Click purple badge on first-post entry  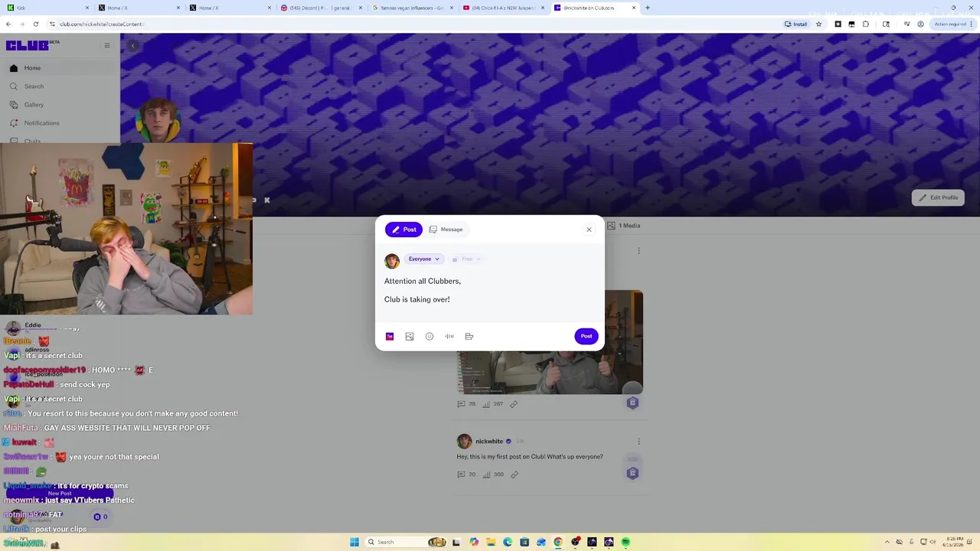632,474
